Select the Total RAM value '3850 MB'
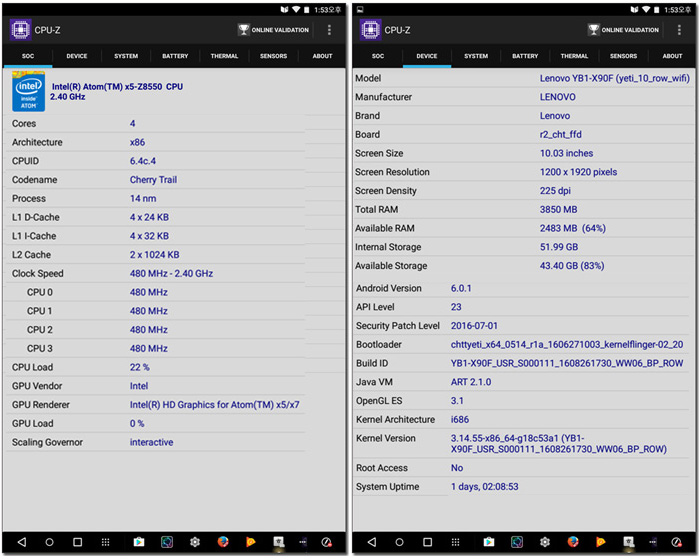The width and height of the screenshot is (700, 560). tap(558, 209)
